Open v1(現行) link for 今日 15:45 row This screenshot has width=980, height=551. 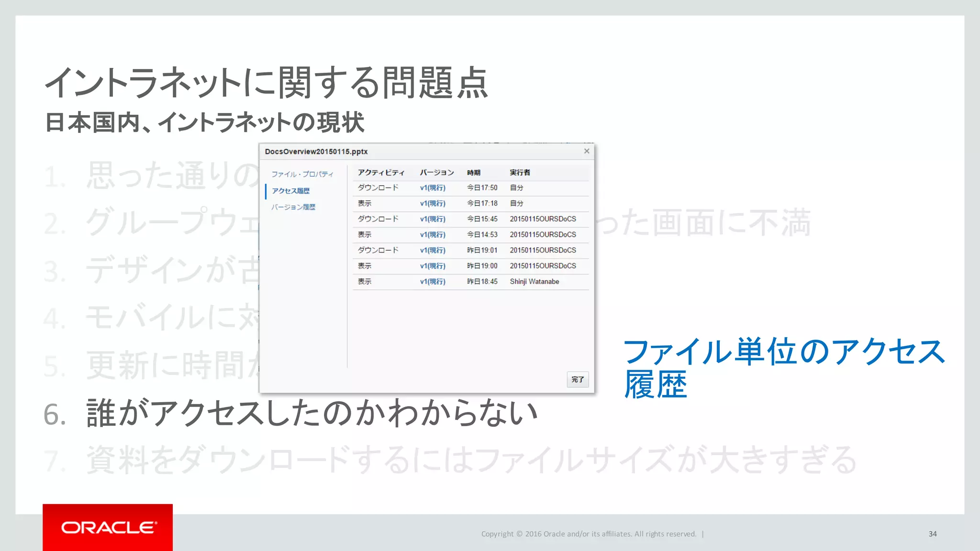[433, 219]
